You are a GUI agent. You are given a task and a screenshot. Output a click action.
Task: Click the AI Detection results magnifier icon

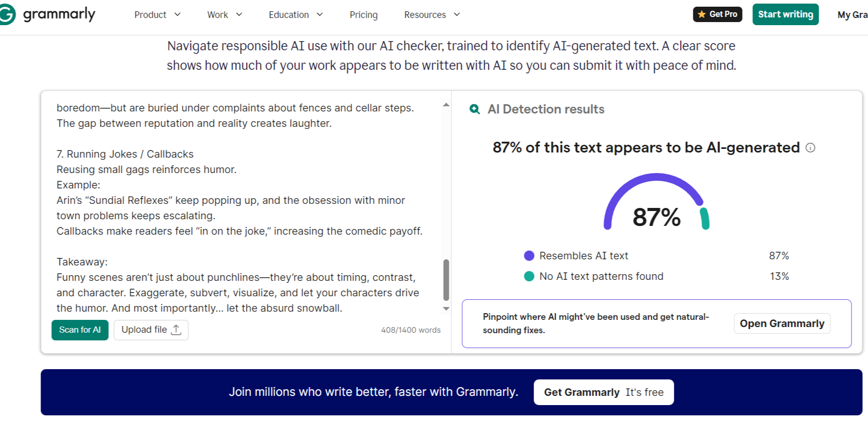tap(475, 109)
